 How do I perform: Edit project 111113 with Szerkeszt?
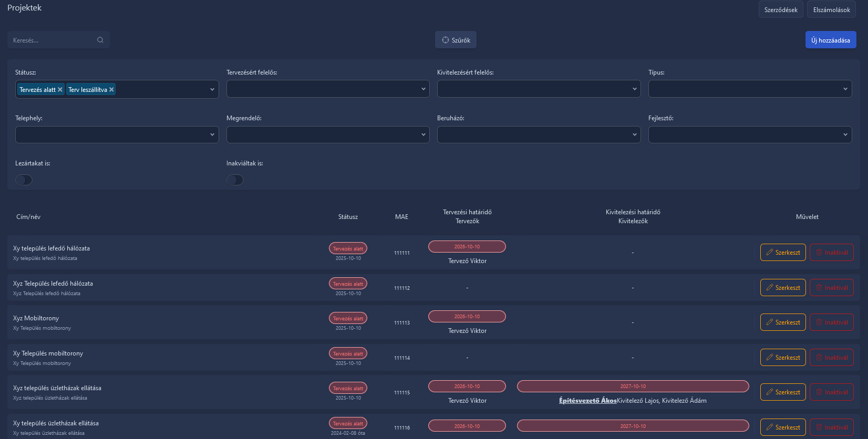coord(783,322)
